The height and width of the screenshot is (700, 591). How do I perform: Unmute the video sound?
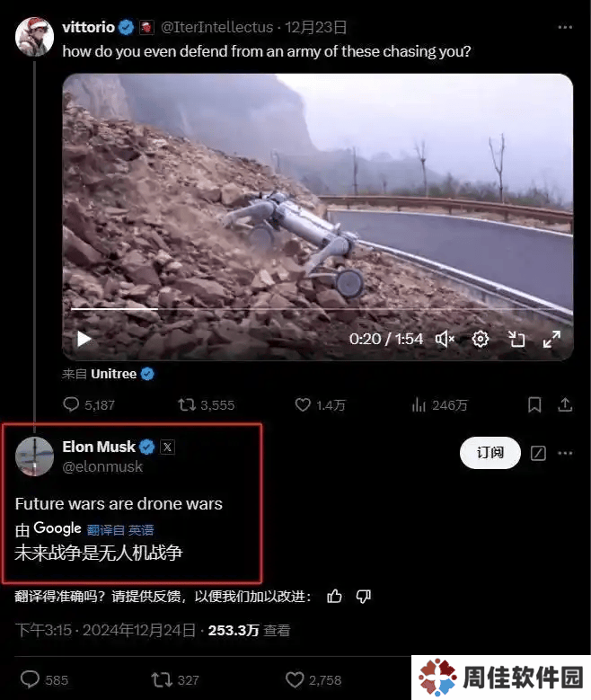(x=445, y=340)
